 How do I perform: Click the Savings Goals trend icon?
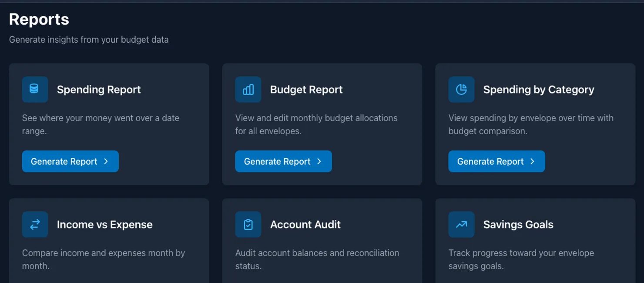(461, 224)
